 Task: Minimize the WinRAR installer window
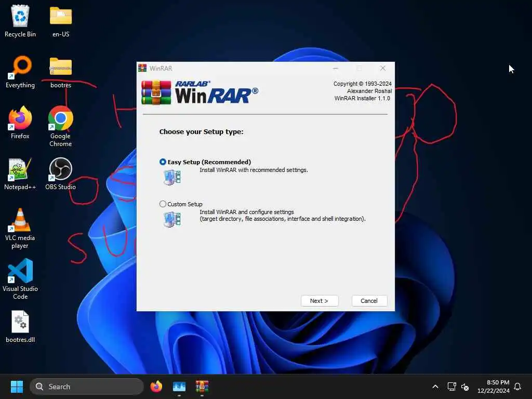pyautogui.click(x=335, y=68)
